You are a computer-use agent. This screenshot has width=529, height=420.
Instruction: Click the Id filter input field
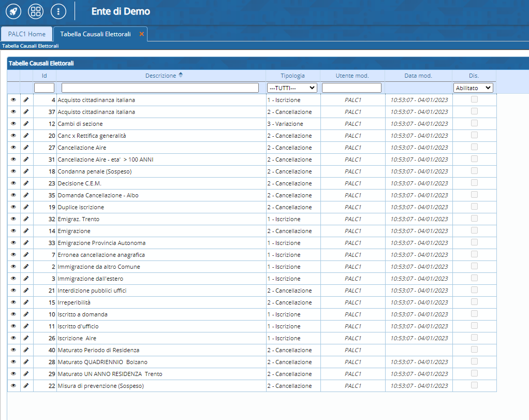45,88
